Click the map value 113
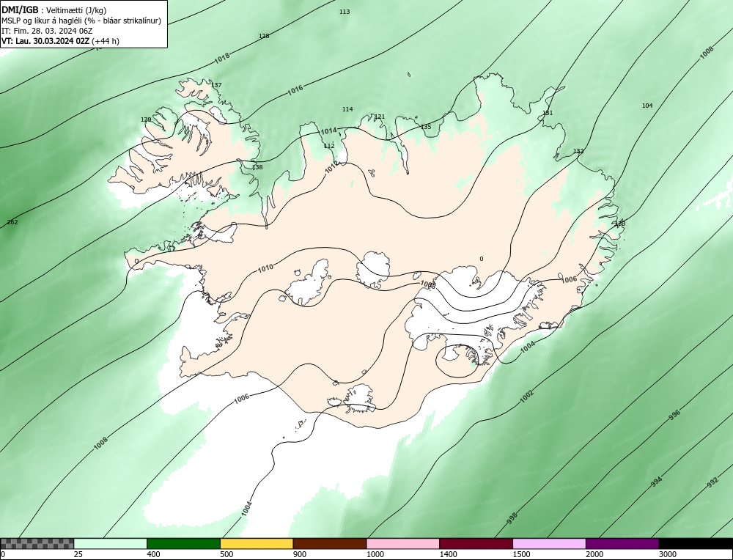 345,12
